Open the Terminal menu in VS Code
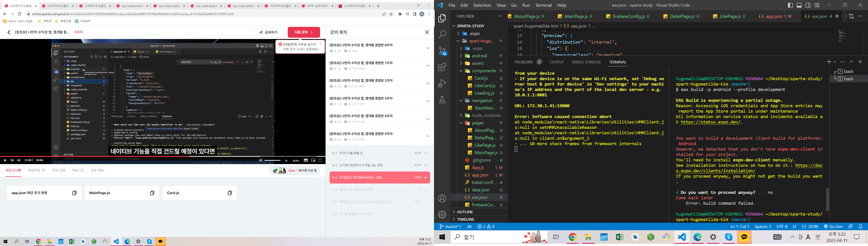The image size is (868, 246). coord(543,5)
